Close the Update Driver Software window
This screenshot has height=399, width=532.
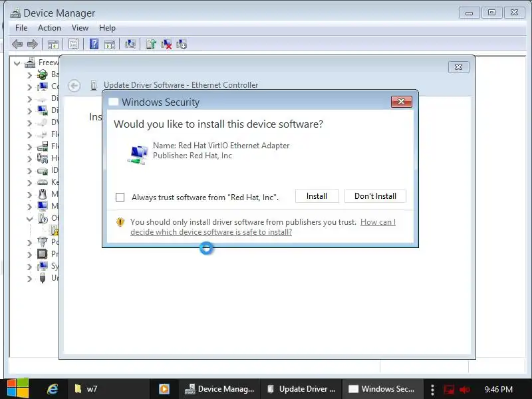459,67
